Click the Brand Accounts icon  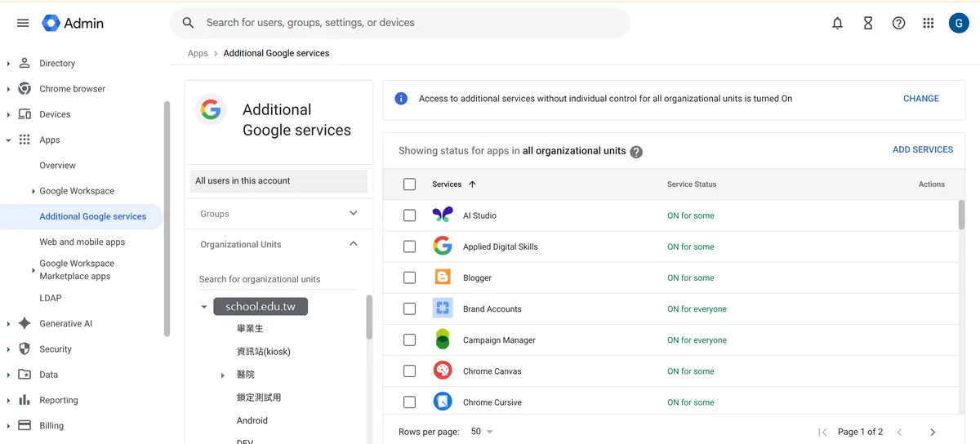442,309
